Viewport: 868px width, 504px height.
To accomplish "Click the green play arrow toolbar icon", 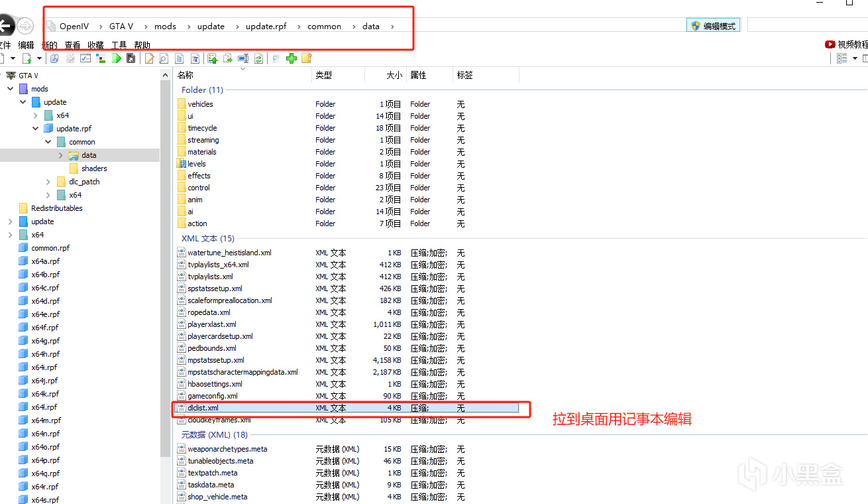I will tap(117, 58).
